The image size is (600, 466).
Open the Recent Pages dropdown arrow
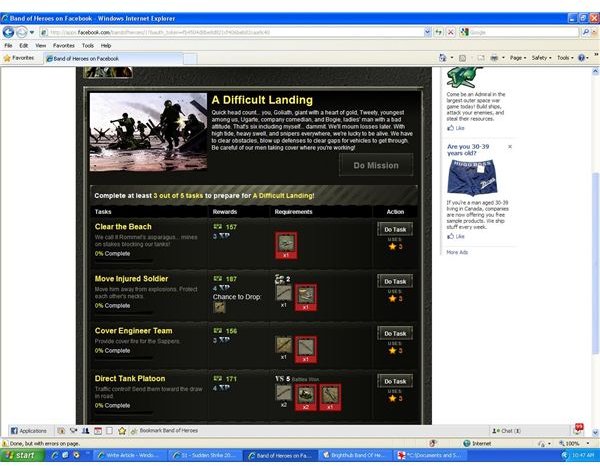click(32, 33)
